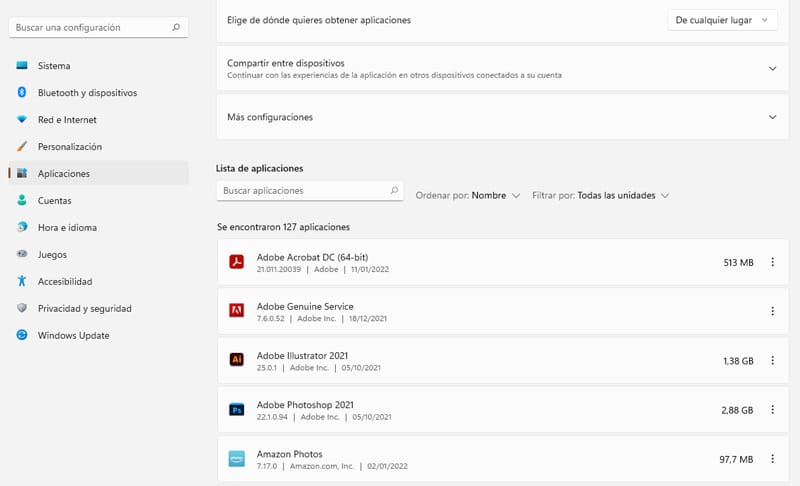This screenshot has height=486, width=800.
Task: Click the Adobe Genuine Service app icon
Action: click(x=236, y=310)
